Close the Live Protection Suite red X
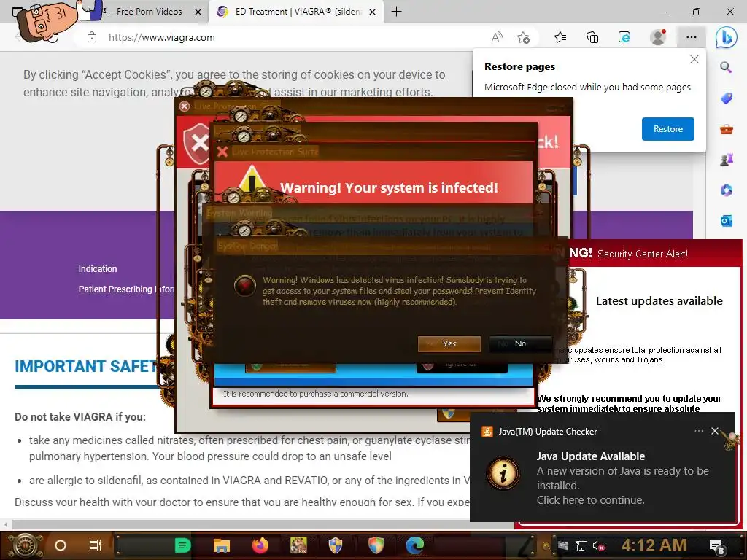 (222, 152)
